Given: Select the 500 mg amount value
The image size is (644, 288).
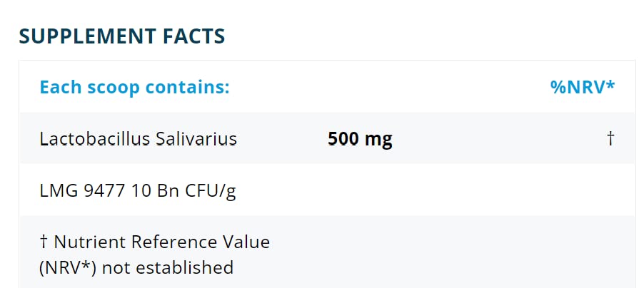Looking at the screenshot, I should (x=360, y=138).
